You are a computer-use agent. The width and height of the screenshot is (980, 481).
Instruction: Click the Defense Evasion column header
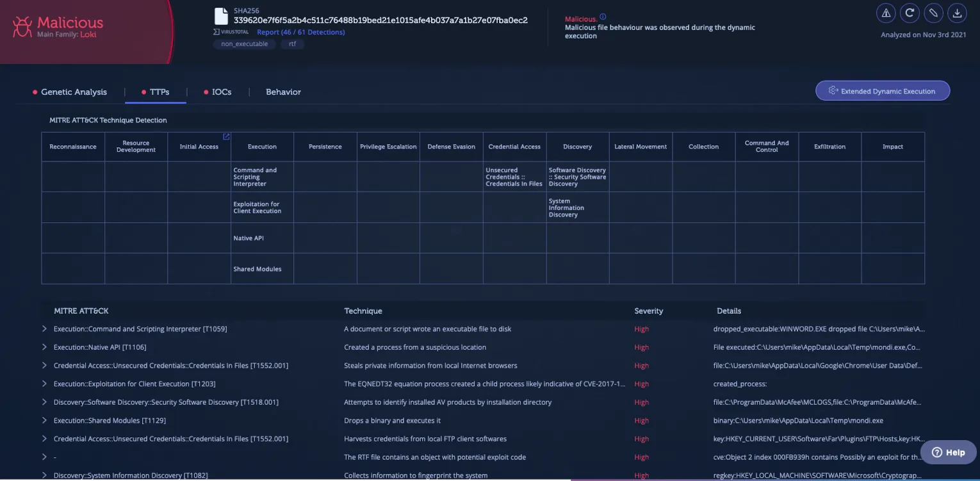tap(452, 147)
